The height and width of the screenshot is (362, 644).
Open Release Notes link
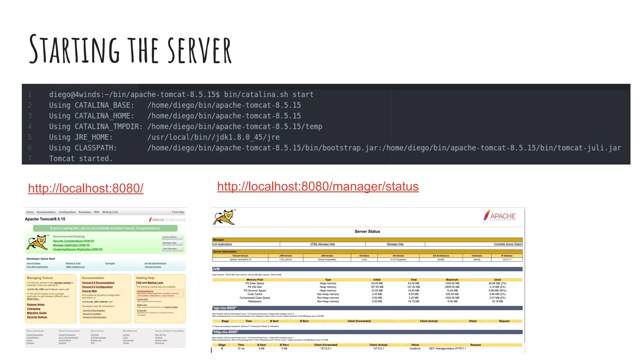pos(36,304)
